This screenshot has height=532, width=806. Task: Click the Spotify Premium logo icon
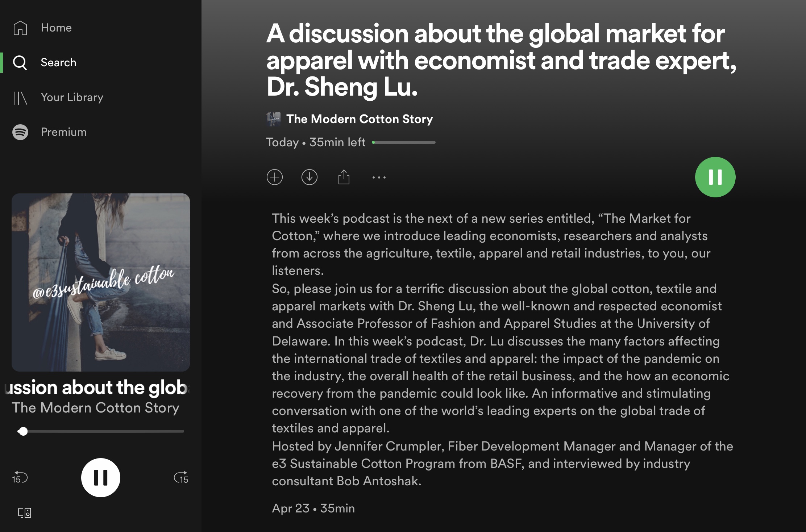[x=20, y=132]
